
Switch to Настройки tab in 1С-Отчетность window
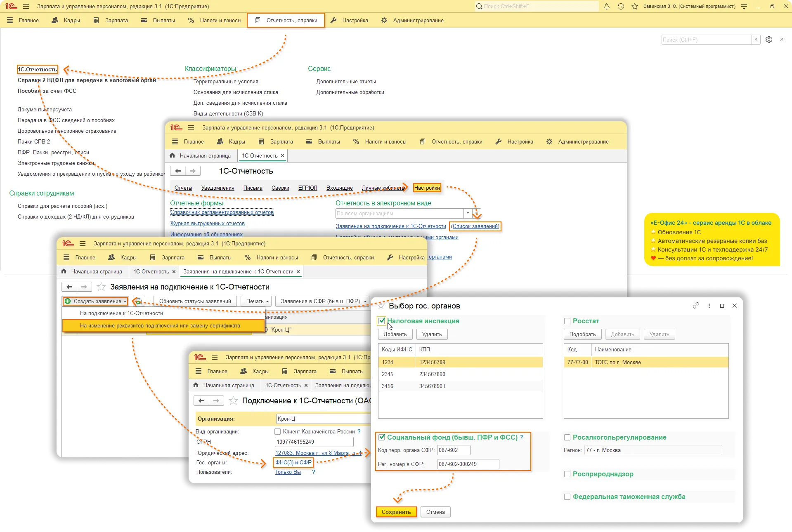[427, 188]
